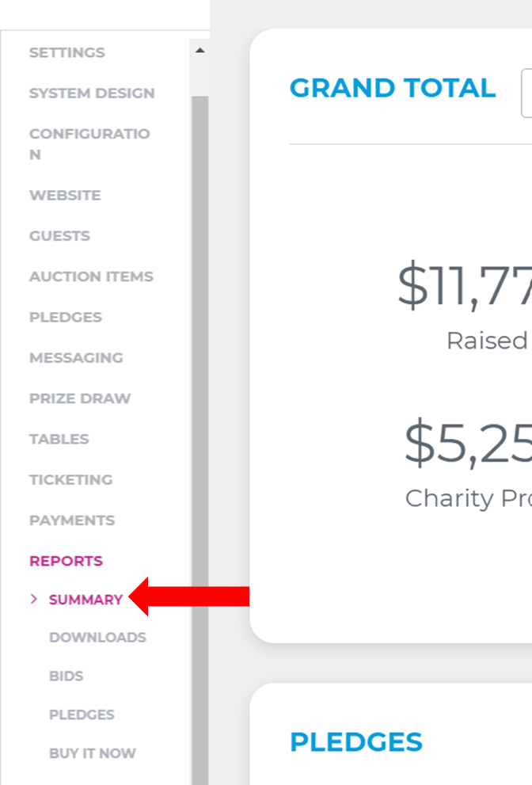Open Messaging
The image size is (532, 785).
pos(76,358)
